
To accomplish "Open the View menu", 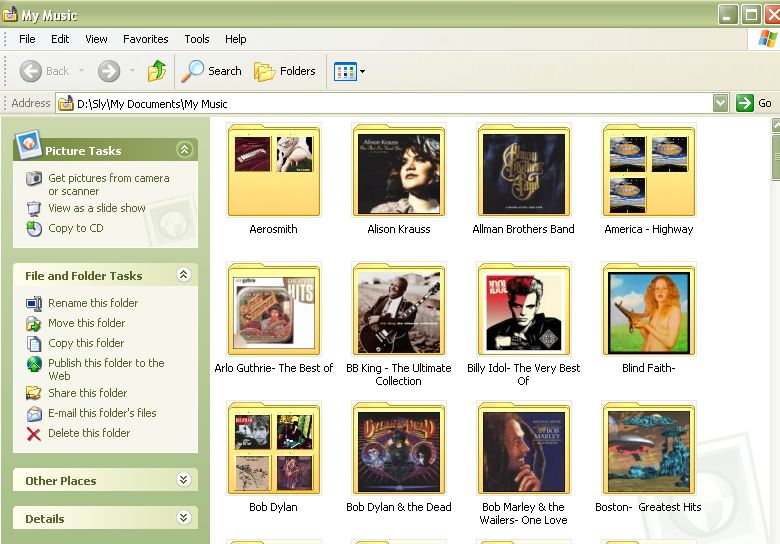I will pyautogui.click(x=96, y=39).
